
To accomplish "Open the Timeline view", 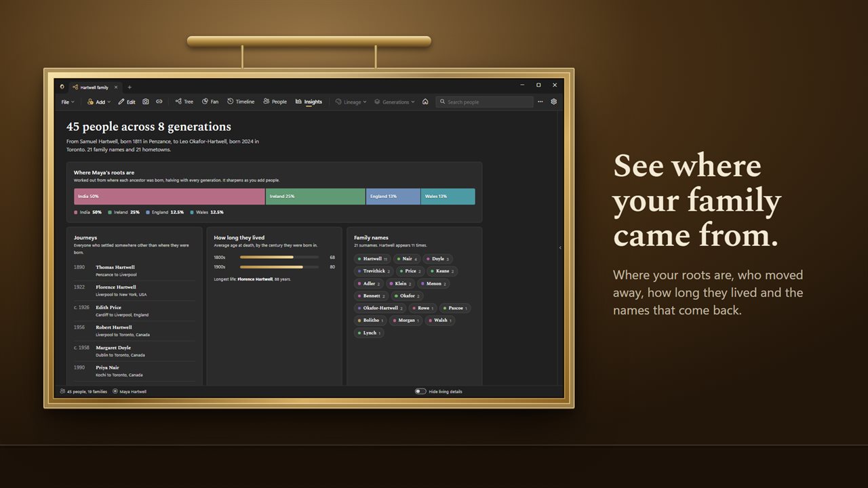I will 241,102.
